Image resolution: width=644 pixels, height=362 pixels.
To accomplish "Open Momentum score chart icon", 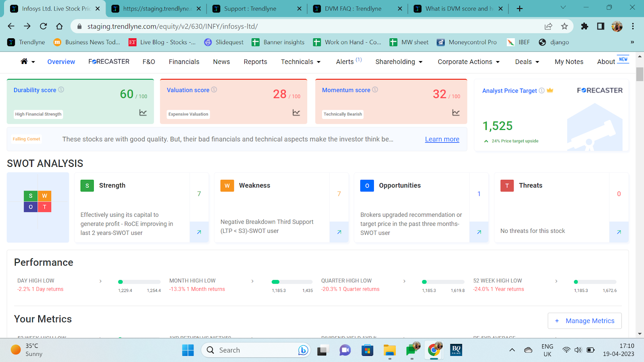I will 456,113.
